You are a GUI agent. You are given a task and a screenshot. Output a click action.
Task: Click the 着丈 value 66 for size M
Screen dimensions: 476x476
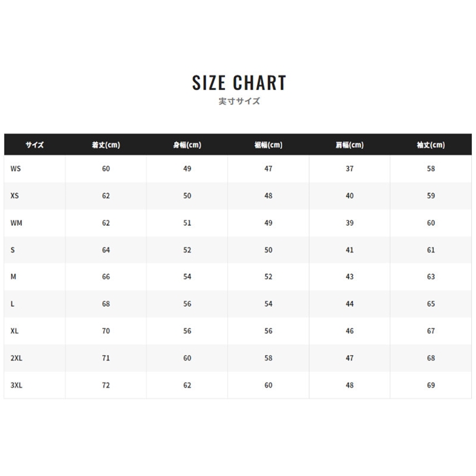105,277
